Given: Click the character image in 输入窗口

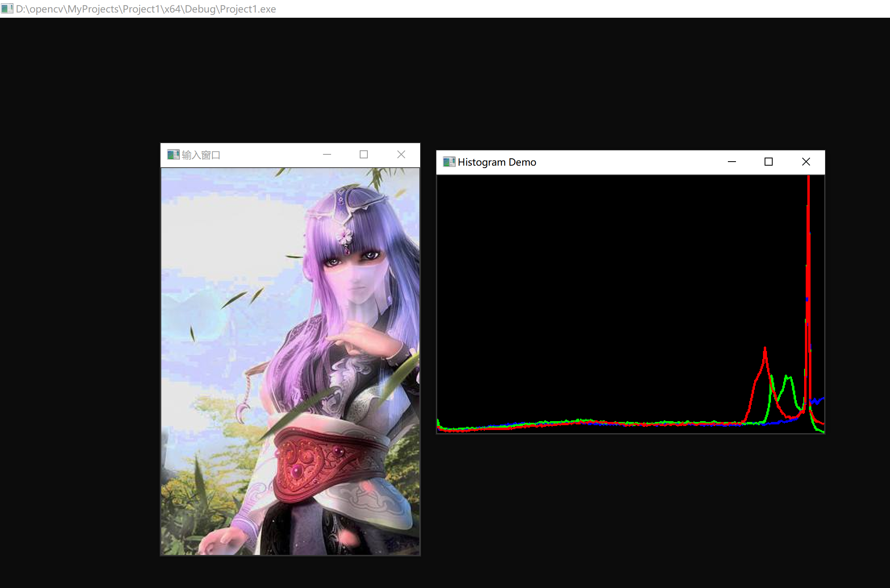Looking at the screenshot, I should (290, 362).
